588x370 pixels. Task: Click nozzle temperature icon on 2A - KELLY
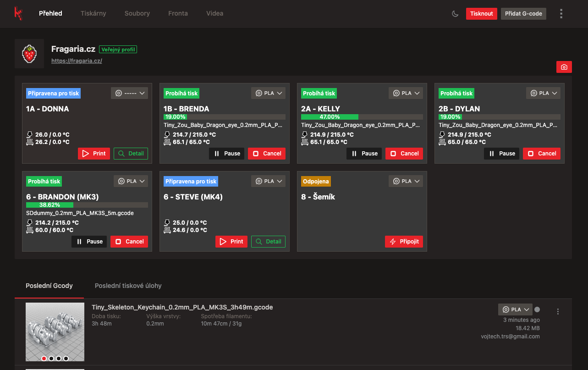point(305,134)
